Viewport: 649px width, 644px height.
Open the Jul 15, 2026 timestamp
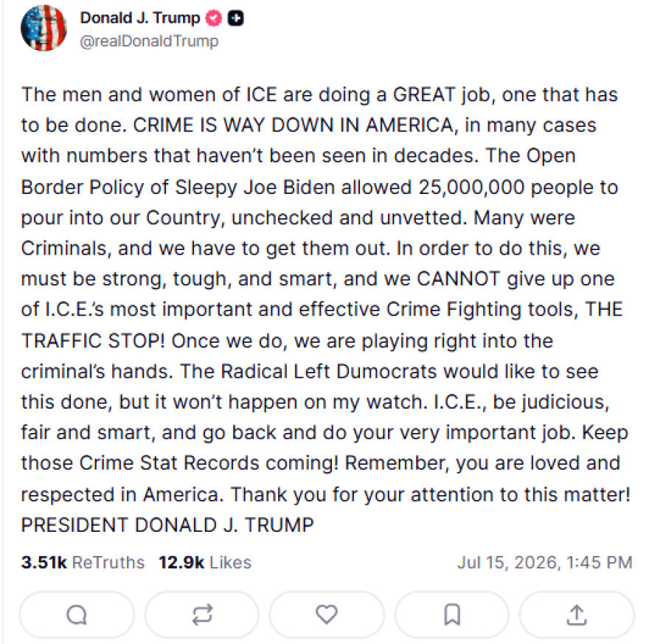click(545, 562)
